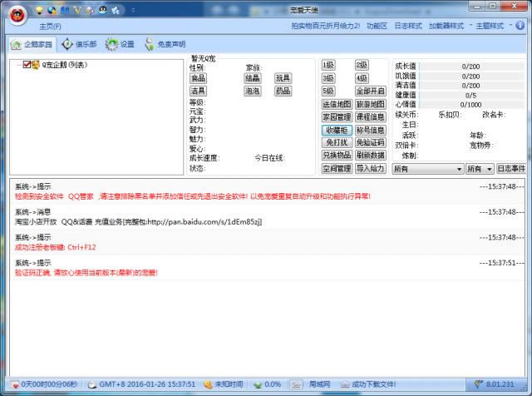The image size is (532, 396).
Task: Click the clock icon before GMT+8 time
Action: click(92, 385)
